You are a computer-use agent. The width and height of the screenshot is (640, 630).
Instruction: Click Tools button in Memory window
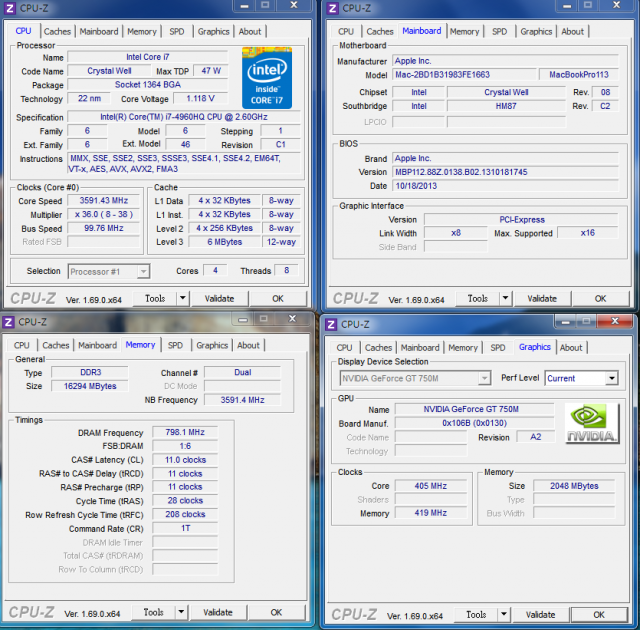click(x=154, y=612)
